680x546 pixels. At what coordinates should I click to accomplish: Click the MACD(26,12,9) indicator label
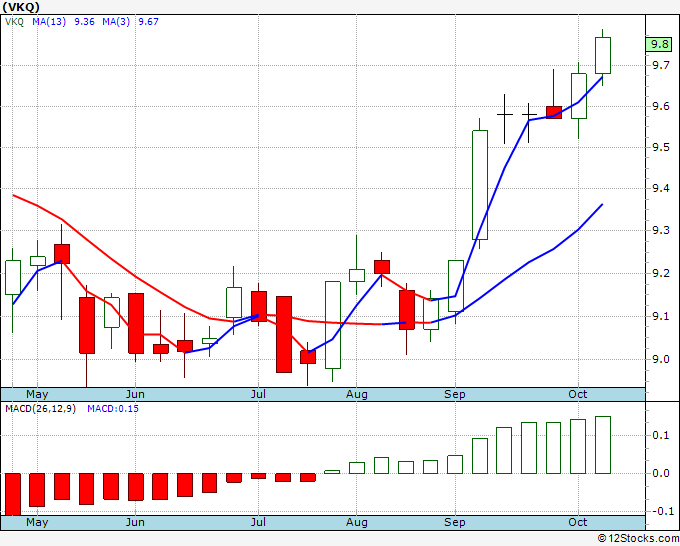click(x=40, y=409)
